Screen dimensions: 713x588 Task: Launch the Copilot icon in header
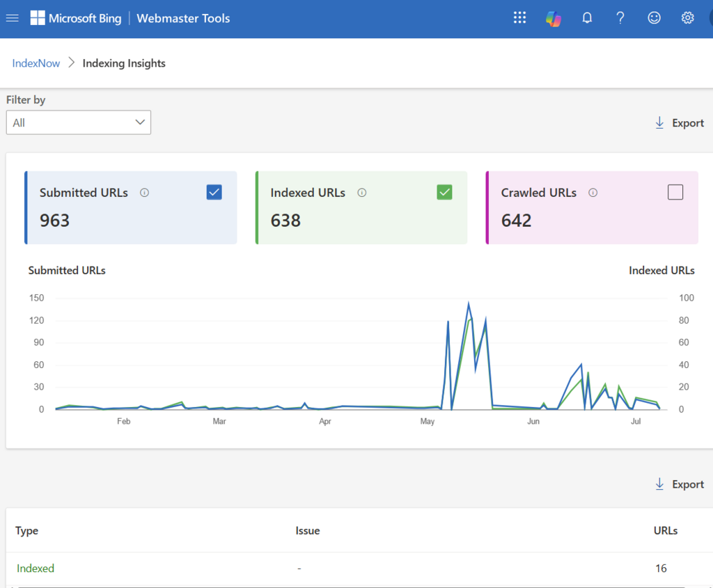(553, 18)
